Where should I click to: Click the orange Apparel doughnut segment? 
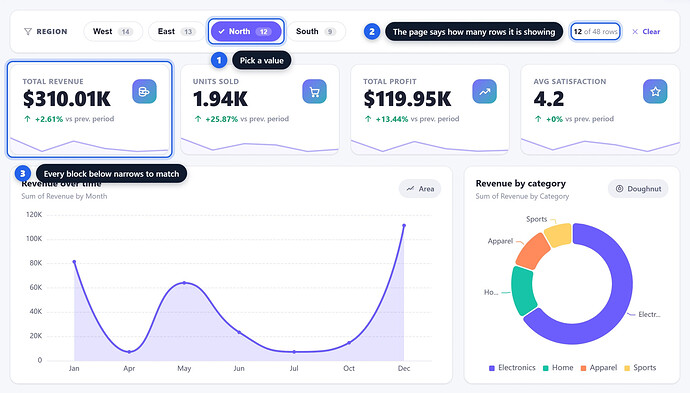tap(533, 251)
